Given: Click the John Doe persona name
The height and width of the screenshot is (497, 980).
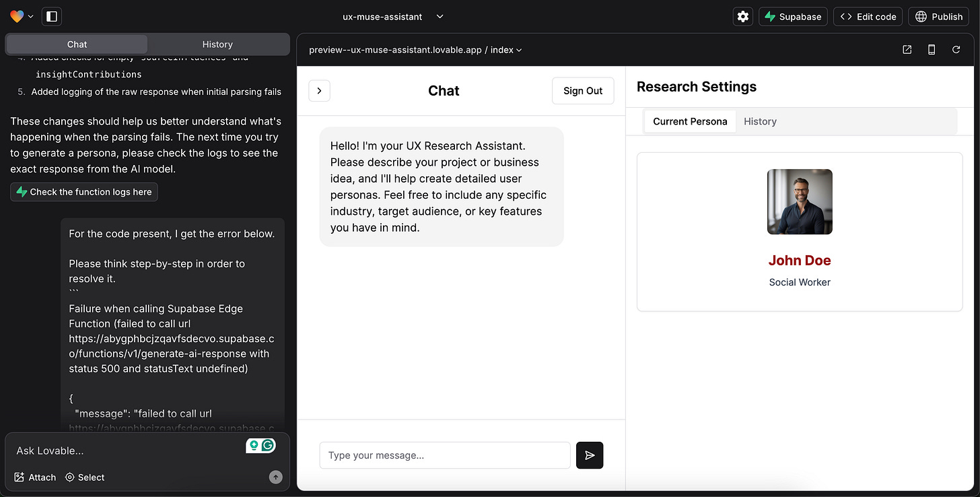Looking at the screenshot, I should tap(800, 261).
